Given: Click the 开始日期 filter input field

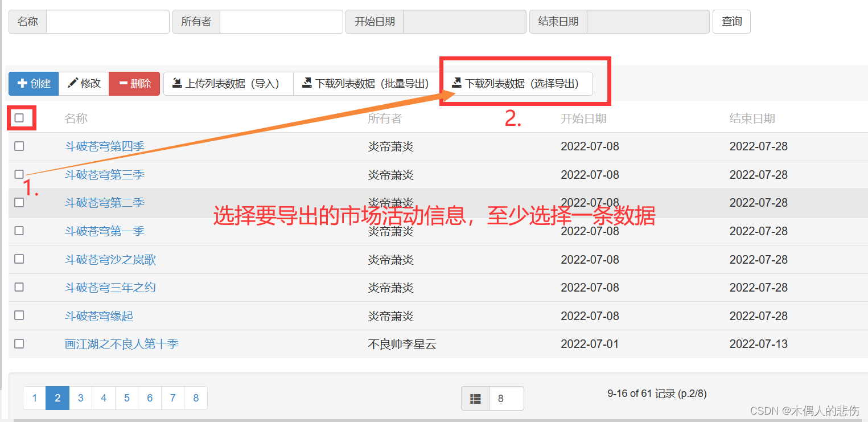Looking at the screenshot, I should coord(464,22).
